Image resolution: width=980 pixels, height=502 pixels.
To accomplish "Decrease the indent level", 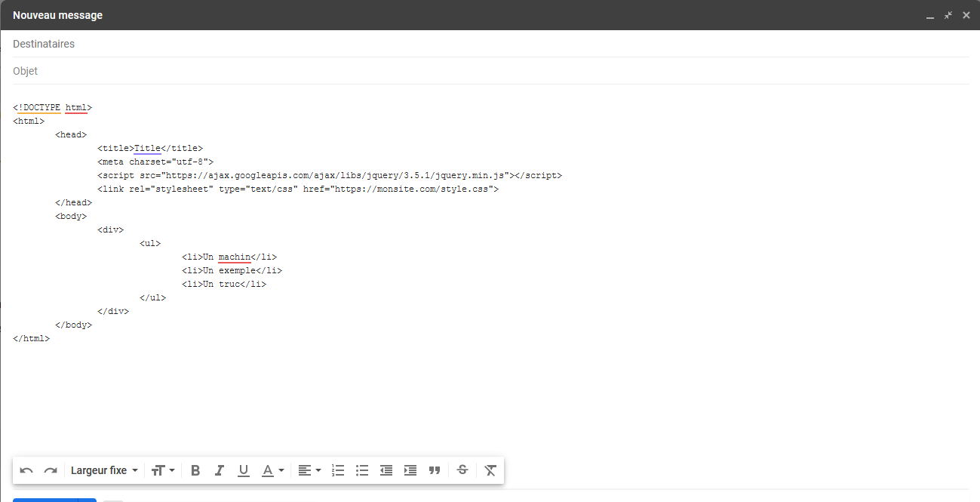I will (386, 470).
